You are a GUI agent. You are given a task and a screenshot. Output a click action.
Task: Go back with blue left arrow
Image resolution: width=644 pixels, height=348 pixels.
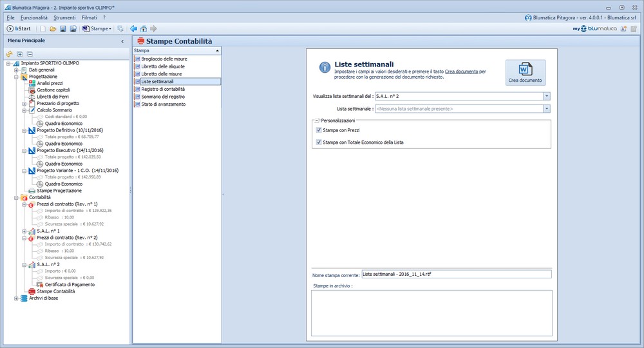pos(133,29)
